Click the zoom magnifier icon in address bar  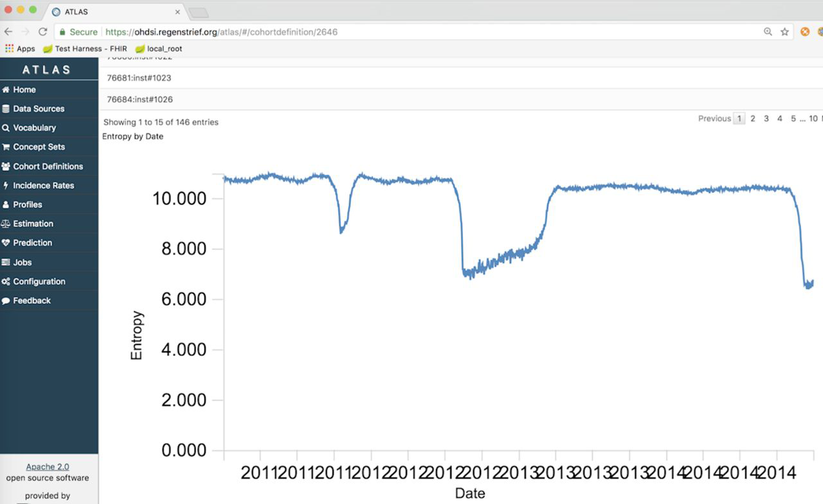pyautogui.click(x=768, y=32)
